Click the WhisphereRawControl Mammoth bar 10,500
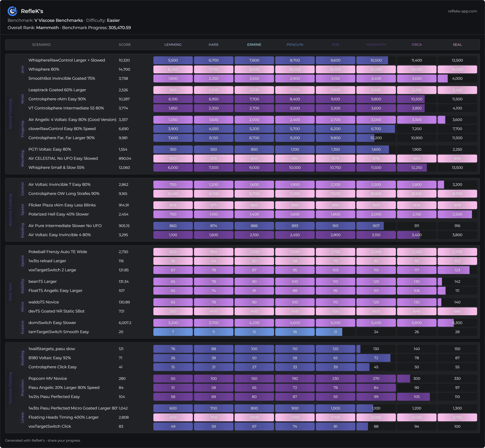485x448 pixels. 376,60
